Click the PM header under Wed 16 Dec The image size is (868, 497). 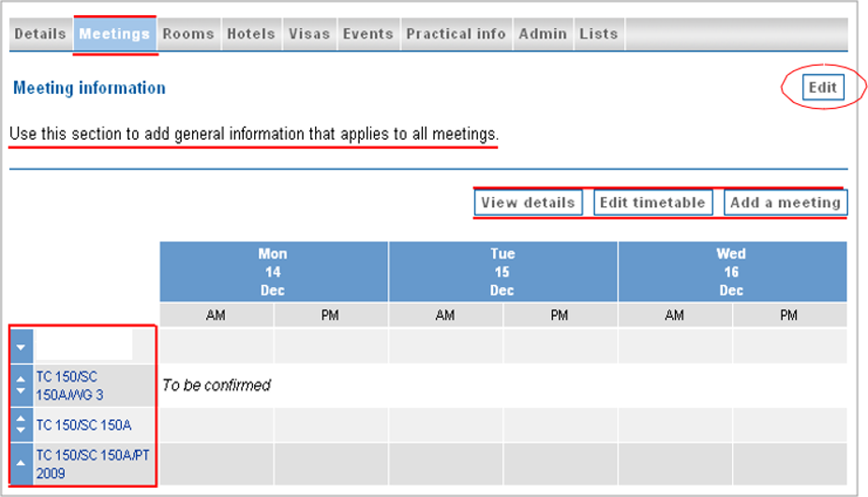789,315
